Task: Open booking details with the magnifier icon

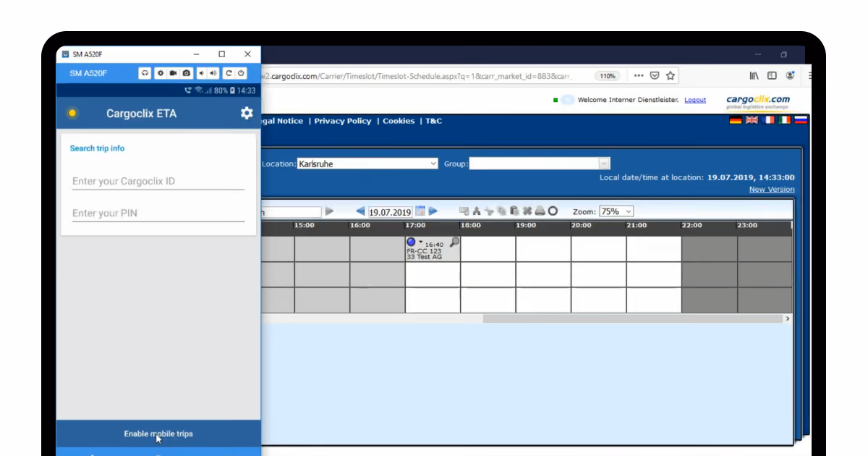Action: (454, 242)
